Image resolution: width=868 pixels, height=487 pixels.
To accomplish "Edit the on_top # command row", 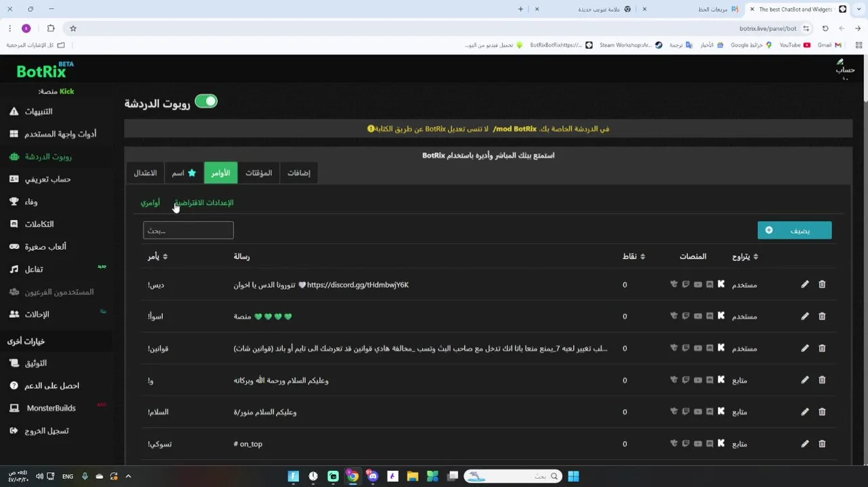I will [x=804, y=444].
